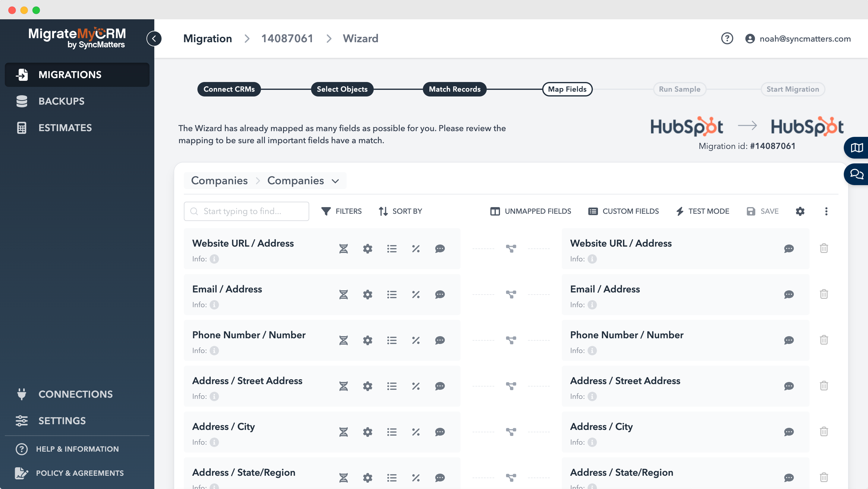Click CUSTOM FIELDS to add custom fields
This screenshot has width=868, height=489.
click(624, 211)
